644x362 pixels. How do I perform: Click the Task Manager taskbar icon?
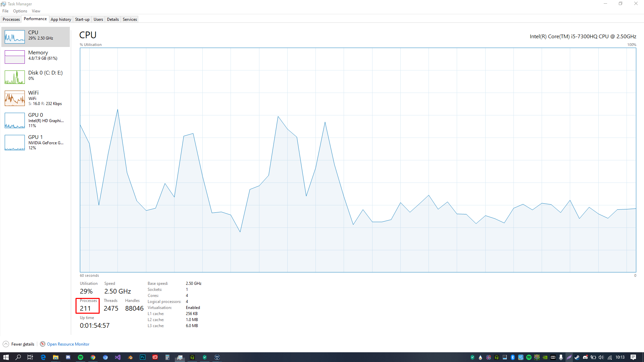coord(180,357)
